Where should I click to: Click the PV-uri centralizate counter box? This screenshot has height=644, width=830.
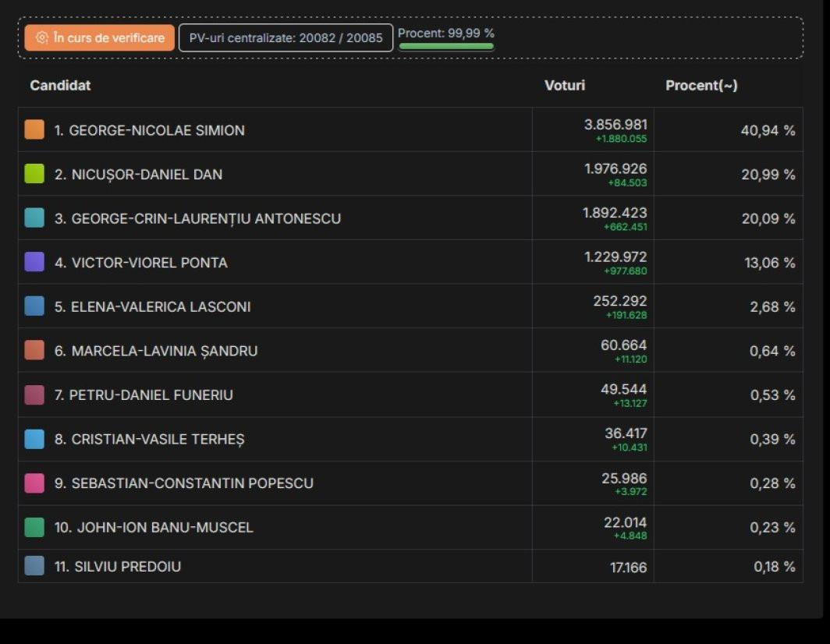coord(286,37)
